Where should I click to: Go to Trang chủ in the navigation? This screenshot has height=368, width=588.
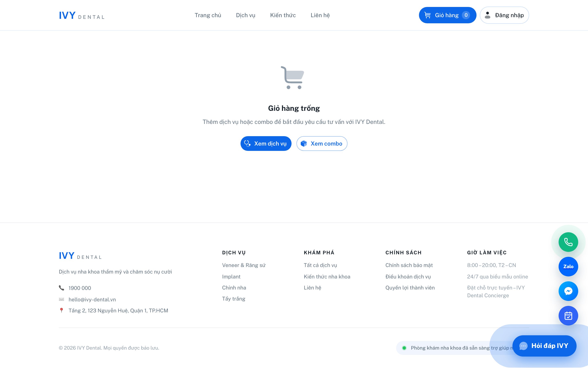pos(208,15)
